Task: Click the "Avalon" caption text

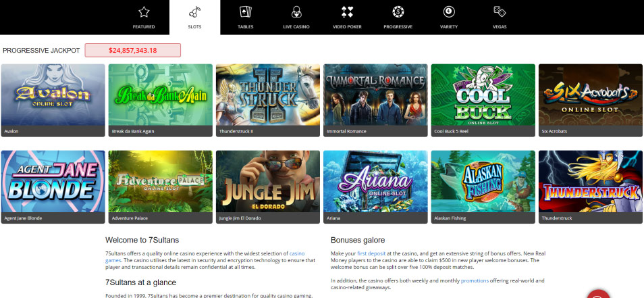Action: tap(11, 132)
